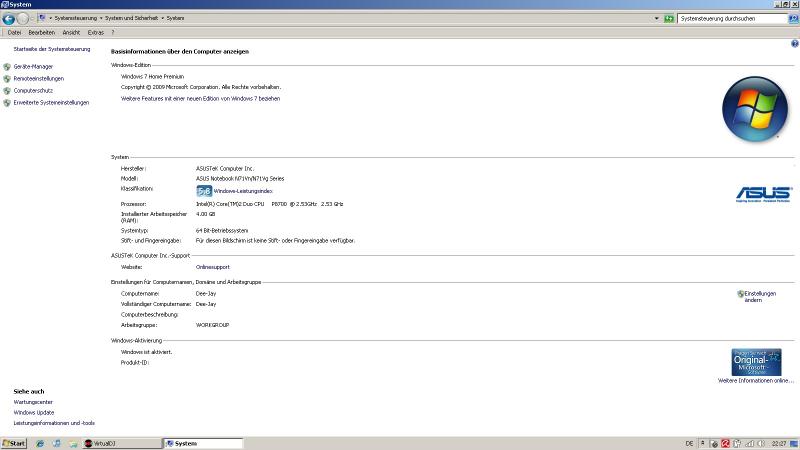Image resolution: width=800 pixels, height=450 pixels.
Task: Click the shield icon beside Erweiterte Systemeinstellungen
Action: tap(7, 103)
